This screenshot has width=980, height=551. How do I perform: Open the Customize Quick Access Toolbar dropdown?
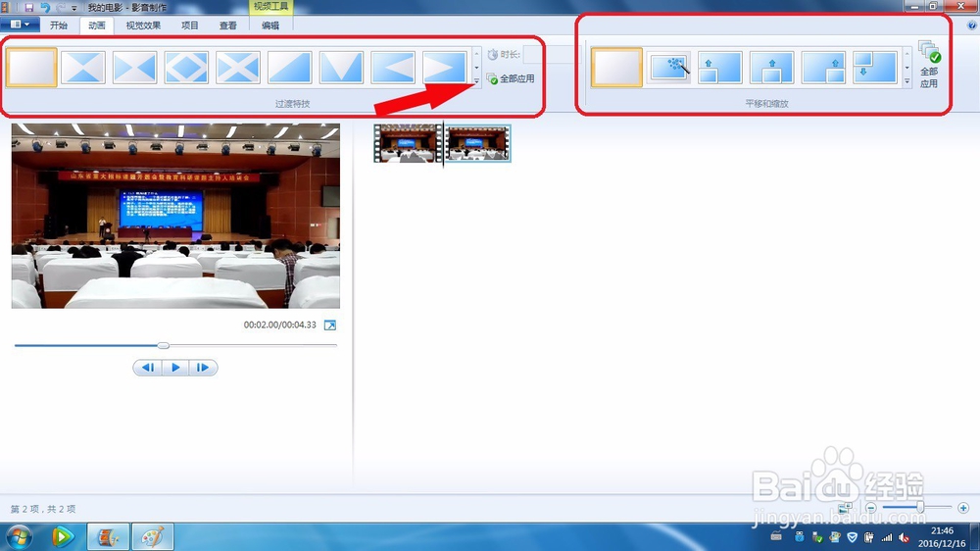point(74,8)
